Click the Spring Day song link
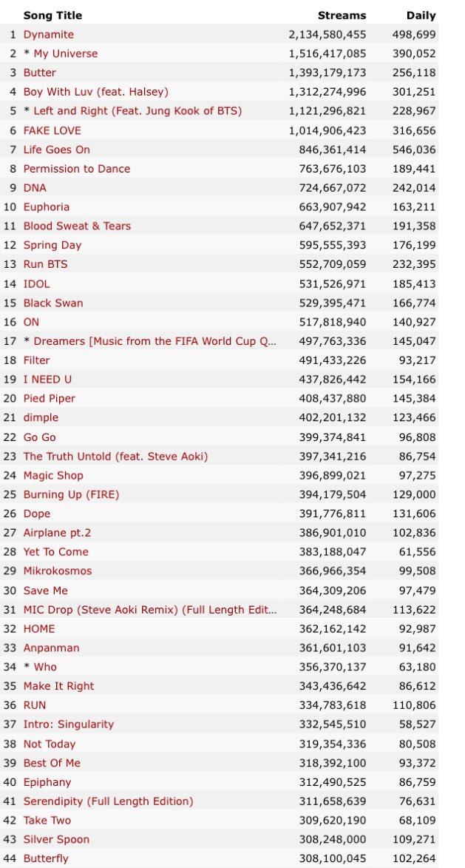Image resolution: width=465 pixels, height=868 pixels. click(x=52, y=245)
